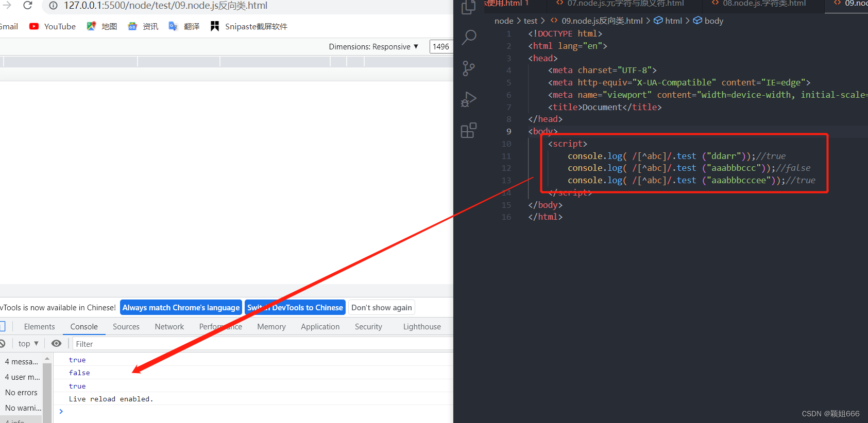Open the 地图 maps bookmark
Screen dimensions: 868x423
click(102, 26)
